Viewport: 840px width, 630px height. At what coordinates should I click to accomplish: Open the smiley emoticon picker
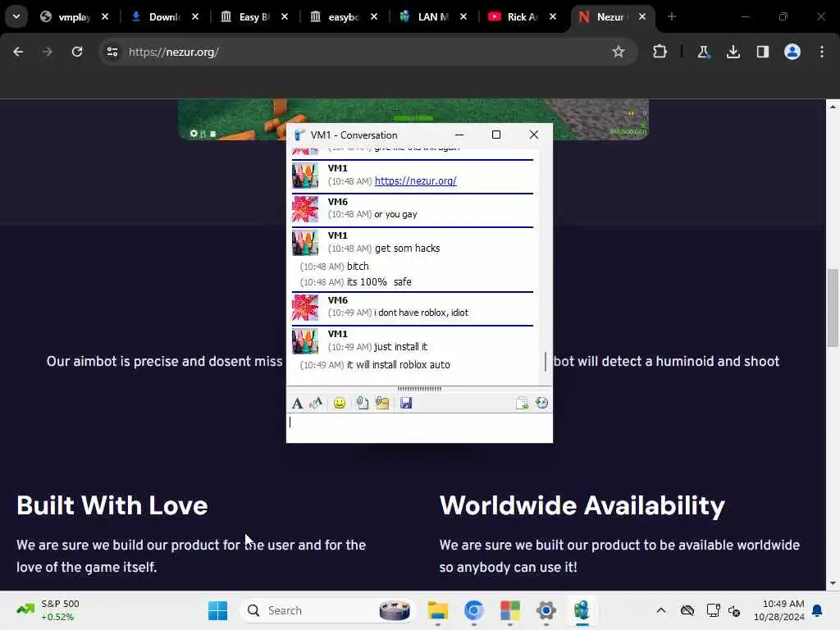pos(339,403)
